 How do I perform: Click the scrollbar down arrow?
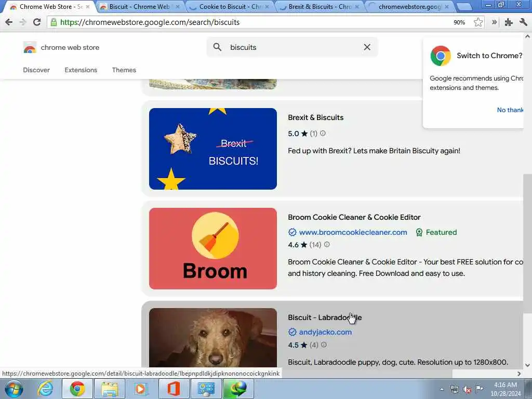pos(528,365)
